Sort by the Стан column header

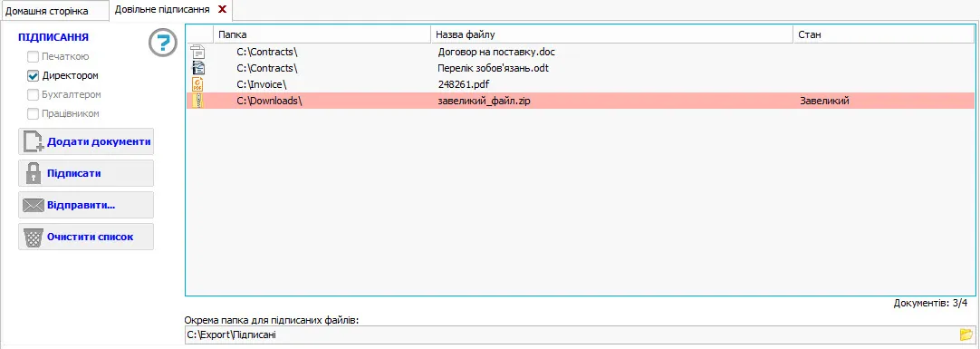coord(884,34)
